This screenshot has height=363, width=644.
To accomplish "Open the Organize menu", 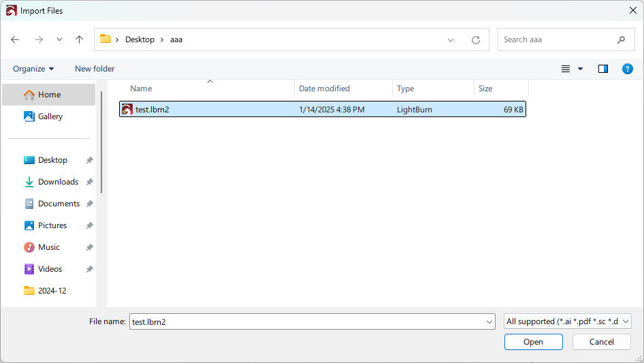I will 33,69.
